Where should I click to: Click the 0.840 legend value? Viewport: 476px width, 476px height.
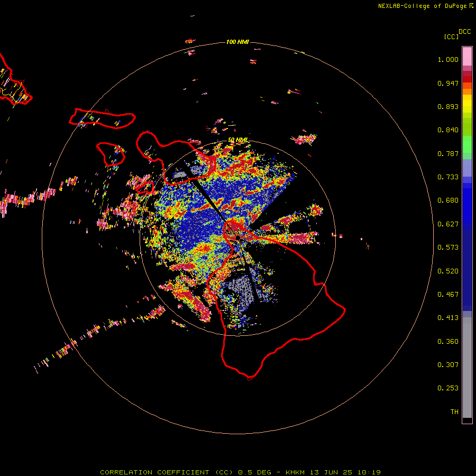click(448, 130)
